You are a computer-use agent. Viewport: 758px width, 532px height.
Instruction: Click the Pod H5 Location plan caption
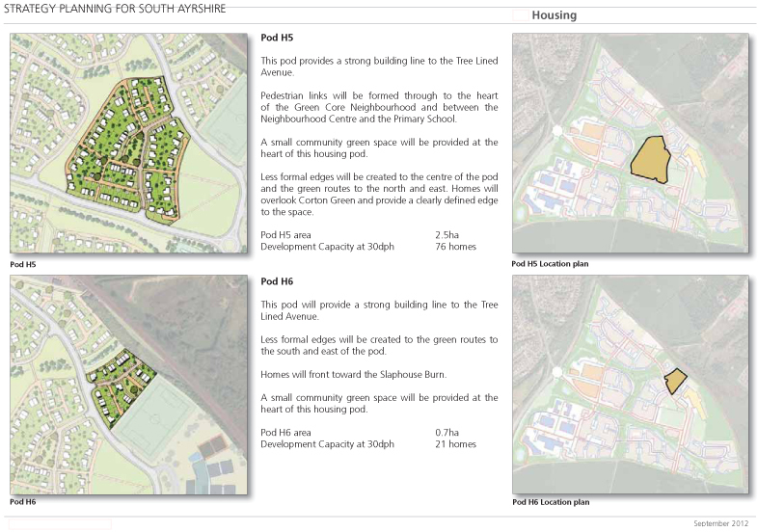[x=551, y=263]
